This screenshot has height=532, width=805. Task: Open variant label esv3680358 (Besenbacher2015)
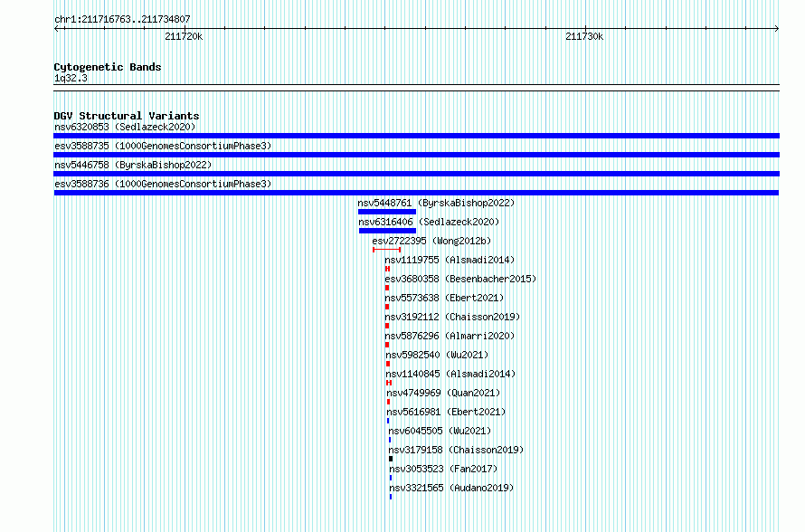pyautogui.click(x=460, y=279)
